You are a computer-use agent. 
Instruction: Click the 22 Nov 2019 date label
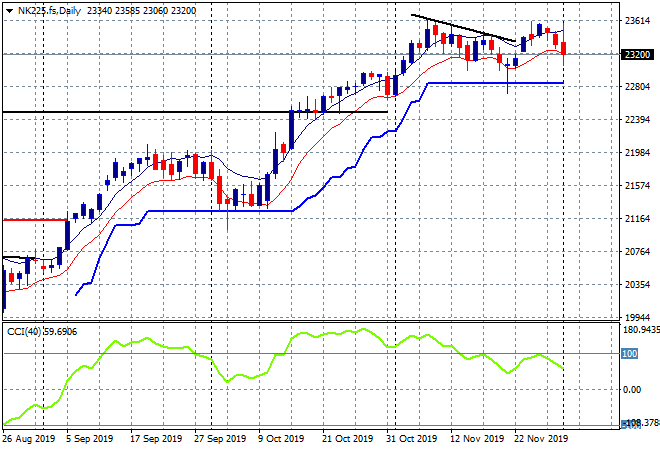point(541,439)
